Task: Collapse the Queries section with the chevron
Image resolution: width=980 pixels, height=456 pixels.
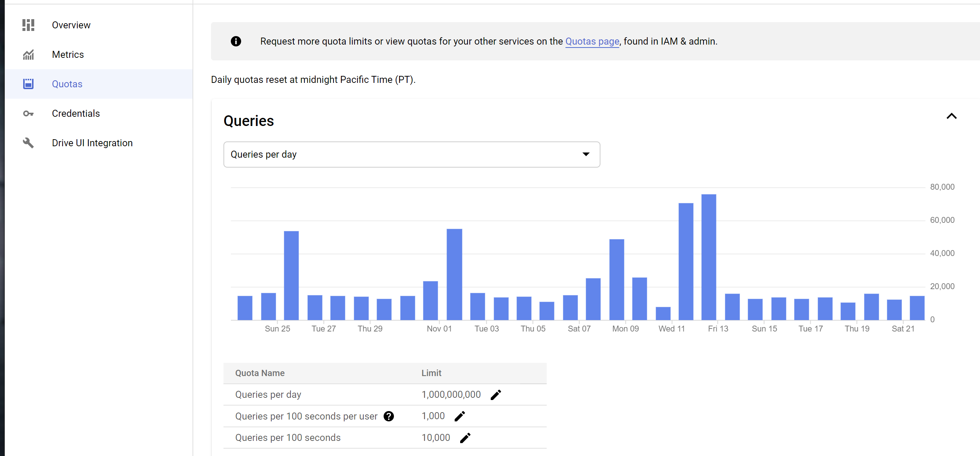Action: point(951,116)
